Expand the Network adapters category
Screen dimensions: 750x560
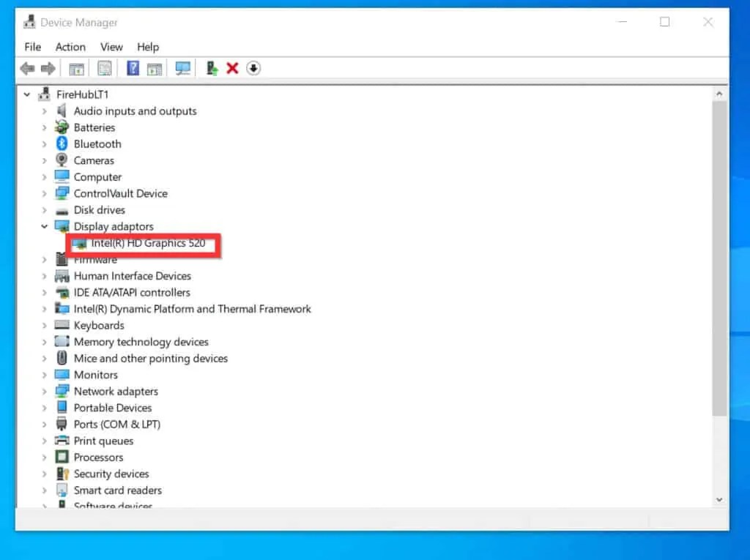tap(45, 391)
